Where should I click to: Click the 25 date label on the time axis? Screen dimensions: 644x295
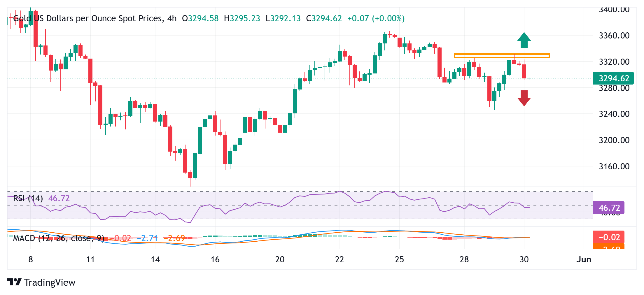click(399, 259)
